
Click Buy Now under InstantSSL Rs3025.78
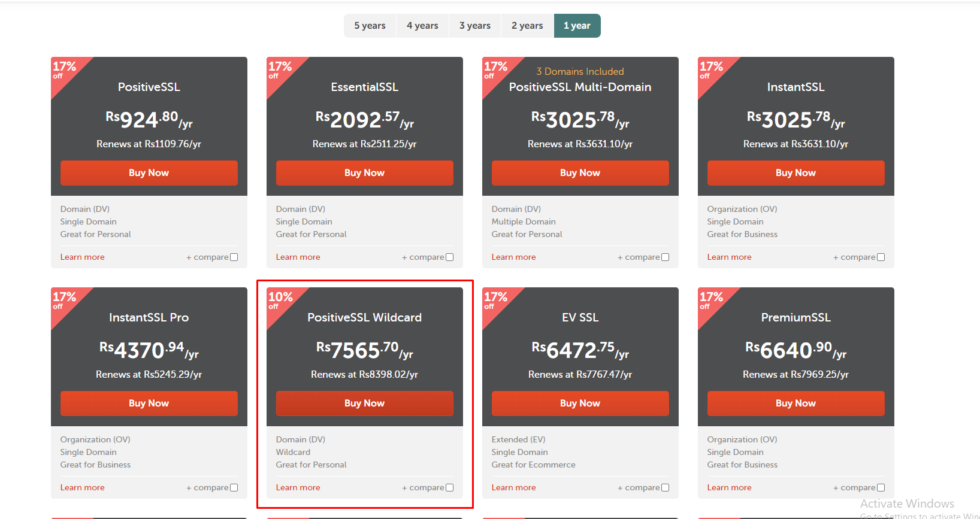(x=796, y=173)
